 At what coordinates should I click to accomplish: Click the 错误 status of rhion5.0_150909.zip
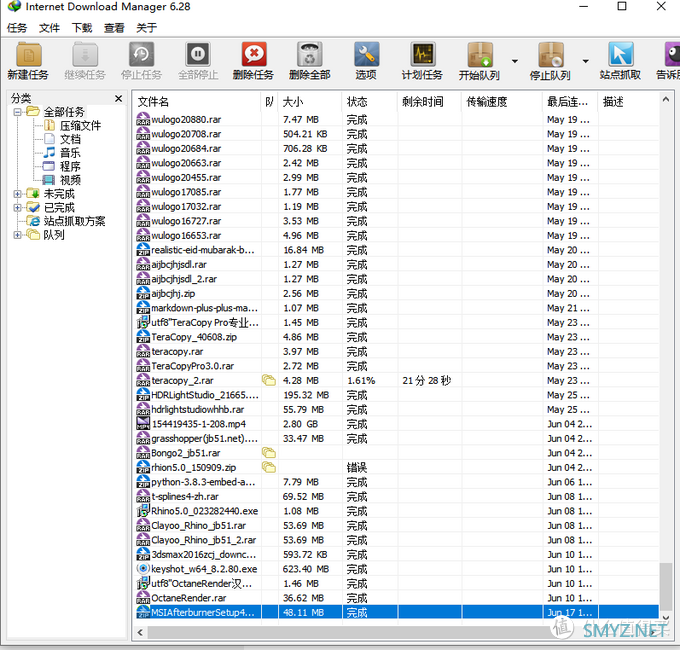click(357, 467)
